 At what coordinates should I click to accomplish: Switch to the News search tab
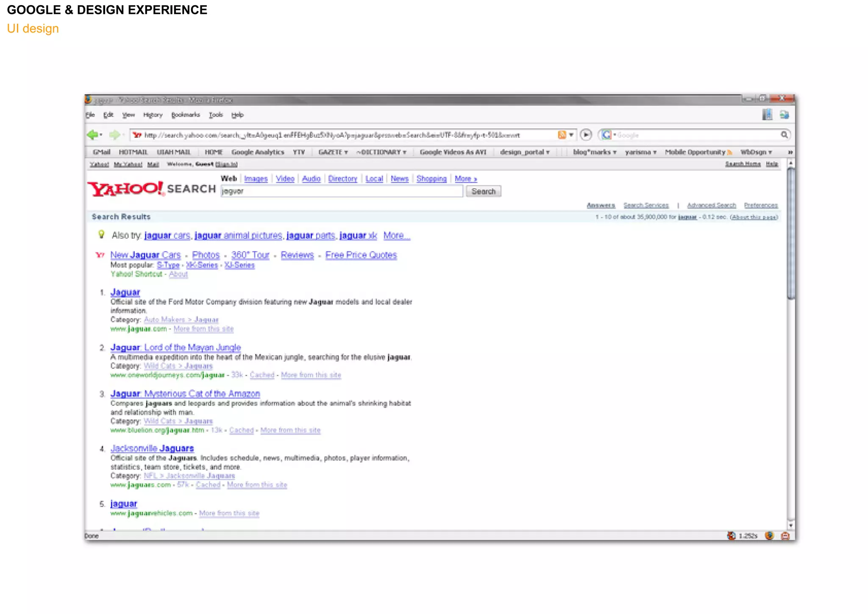pyautogui.click(x=399, y=179)
